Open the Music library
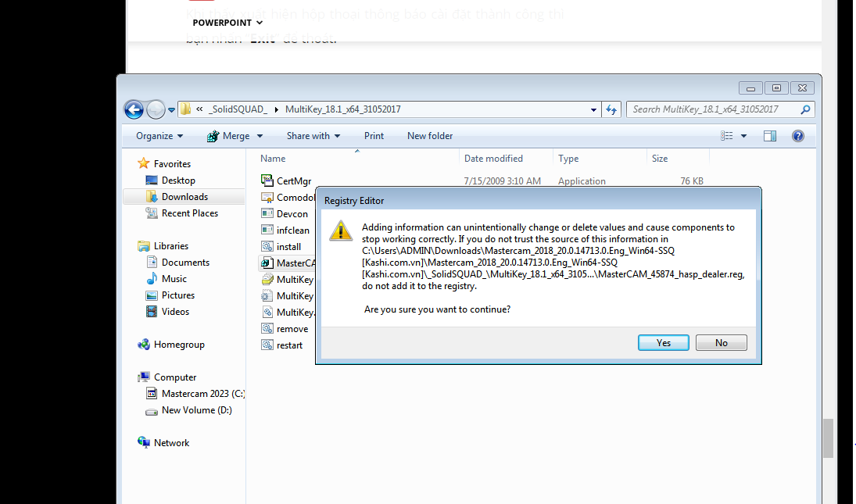 tap(174, 279)
